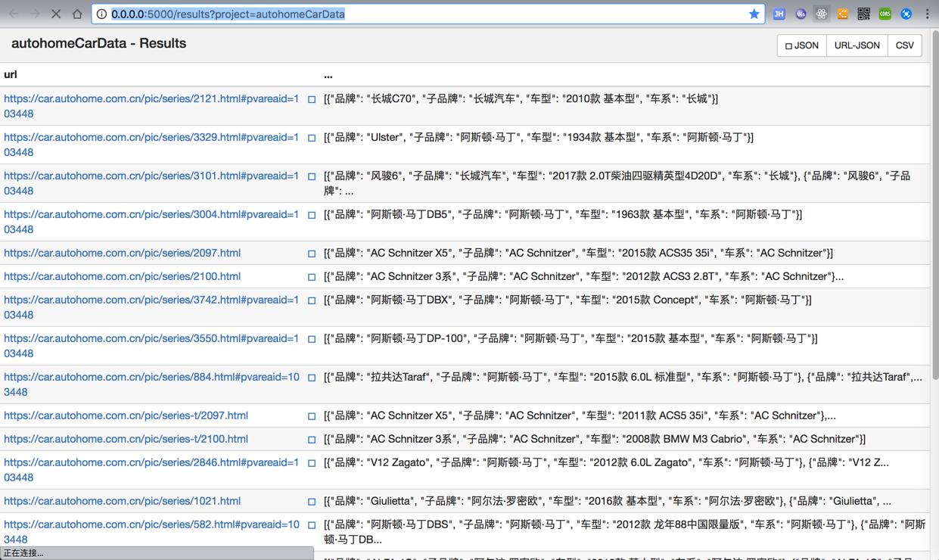The image size is (939, 560).
Task: Open the blue circular extension icon
Action: [x=906, y=14]
